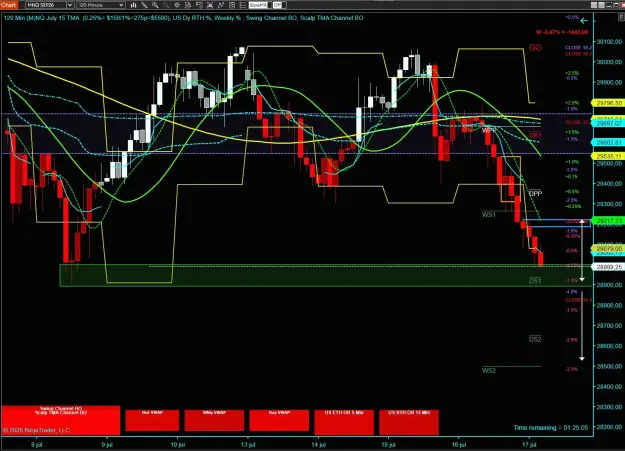Click the WS2 pivot label

[x=489, y=370]
